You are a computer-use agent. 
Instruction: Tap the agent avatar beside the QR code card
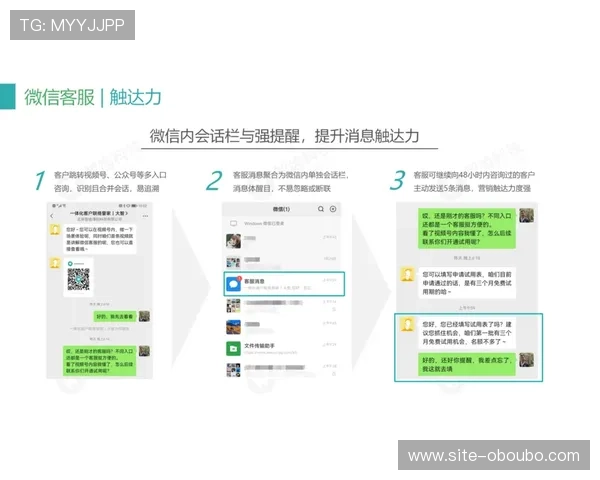[55, 263]
